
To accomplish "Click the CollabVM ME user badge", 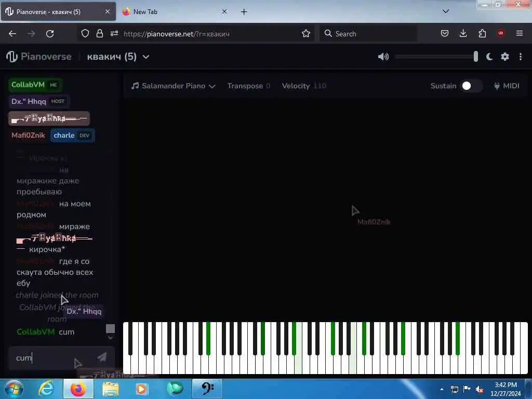I will point(35,85).
